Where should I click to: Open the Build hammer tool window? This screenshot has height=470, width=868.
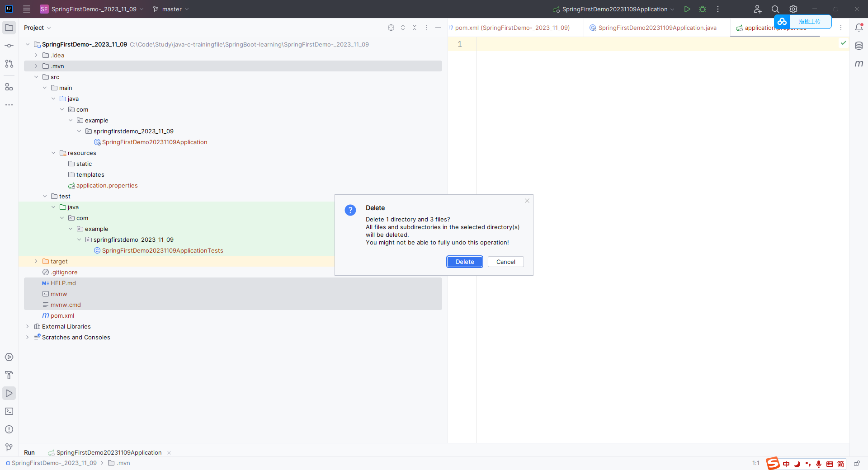click(x=9, y=375)
